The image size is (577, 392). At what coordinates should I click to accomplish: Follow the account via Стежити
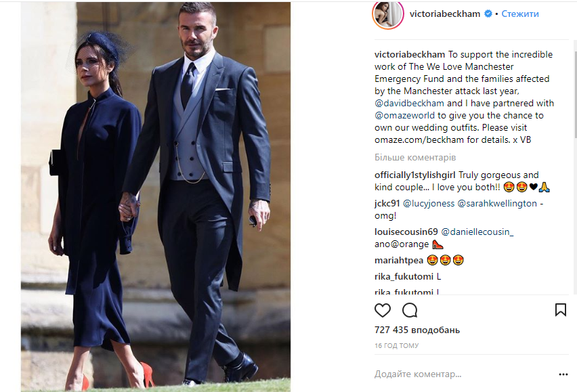(520, 14)
